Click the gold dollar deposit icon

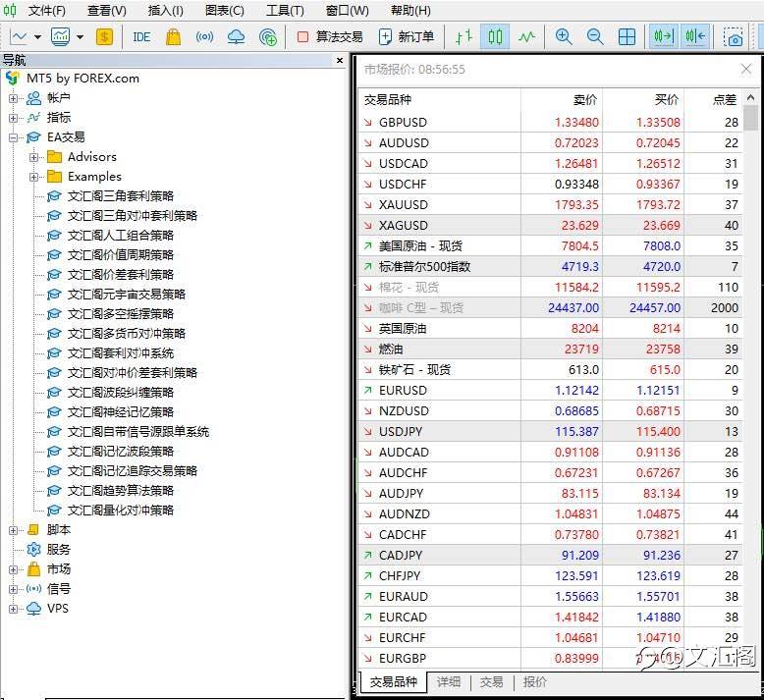point(104,36)
